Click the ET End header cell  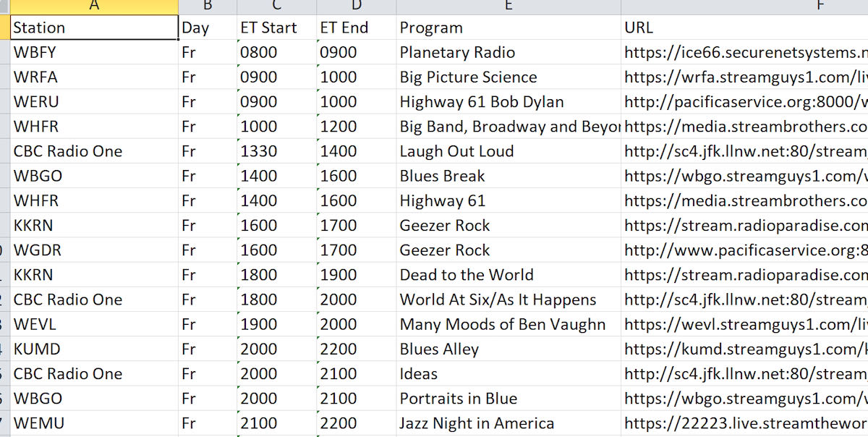pyautogui.click(x=357, y=27)
